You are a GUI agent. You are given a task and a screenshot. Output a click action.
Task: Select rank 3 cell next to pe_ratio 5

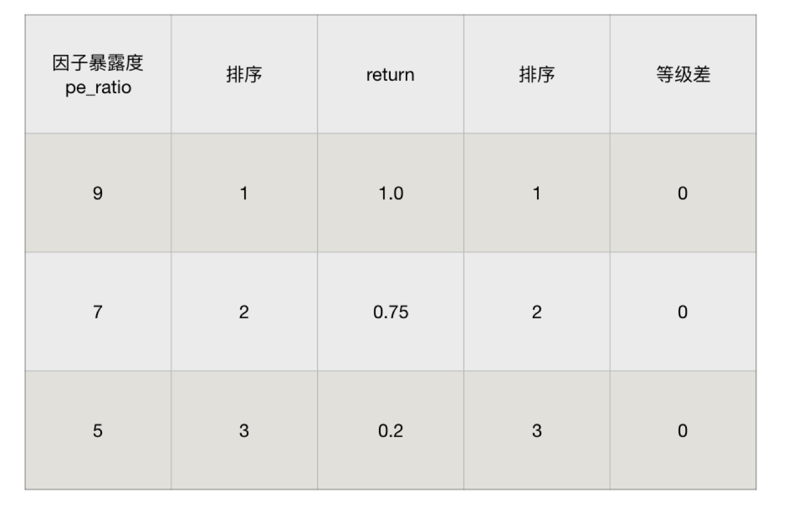[x=244, y=430]
